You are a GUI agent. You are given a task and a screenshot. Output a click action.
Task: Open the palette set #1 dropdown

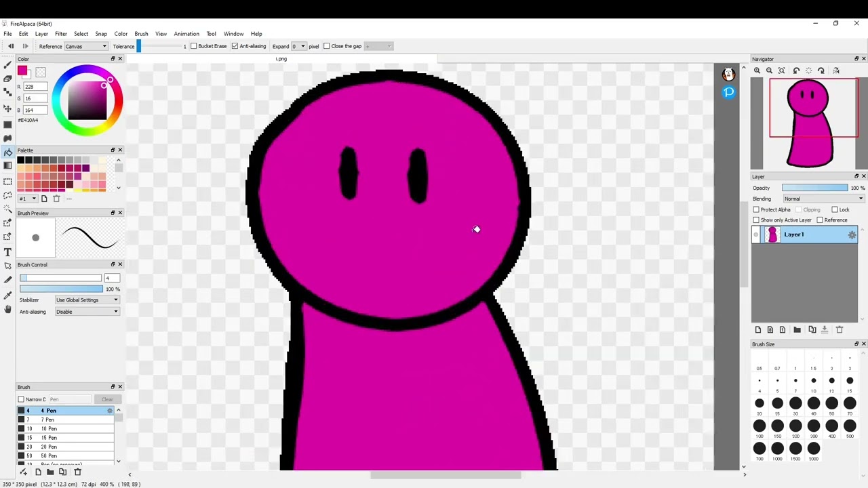27,199
